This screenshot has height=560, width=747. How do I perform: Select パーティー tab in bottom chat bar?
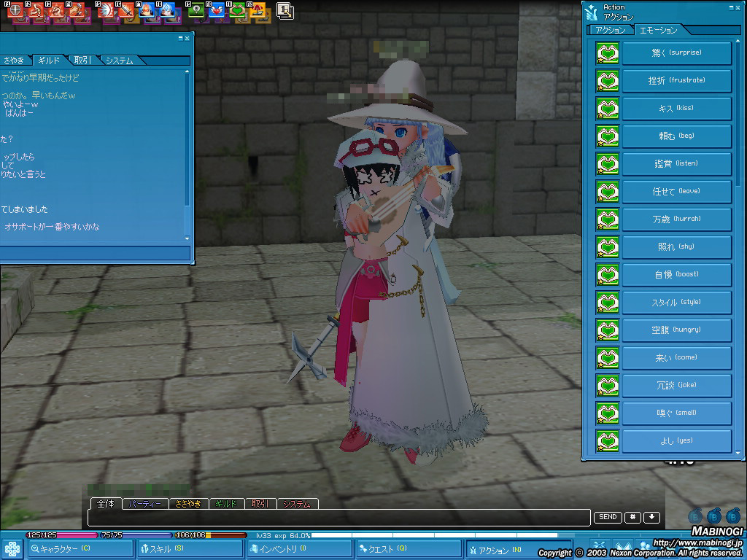pyautogui.click(x=145, y=504)
